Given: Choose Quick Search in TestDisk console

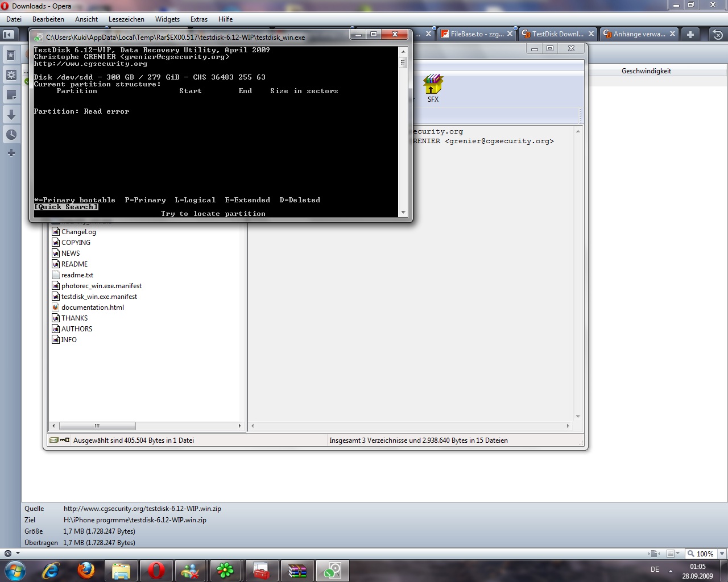Looking at the screenshot, I should point(66,207).
